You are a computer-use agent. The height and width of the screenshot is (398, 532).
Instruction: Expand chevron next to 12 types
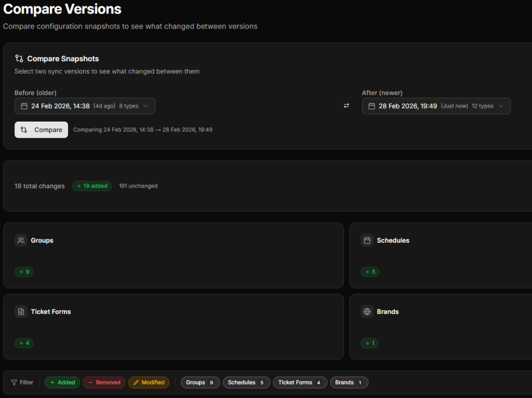pos(501,106)
